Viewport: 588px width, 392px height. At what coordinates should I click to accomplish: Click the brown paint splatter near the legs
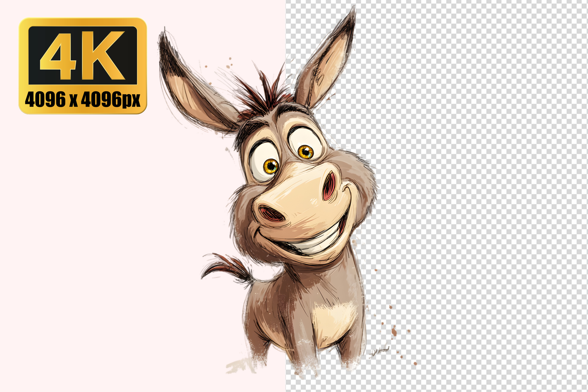tap(394, 332)
